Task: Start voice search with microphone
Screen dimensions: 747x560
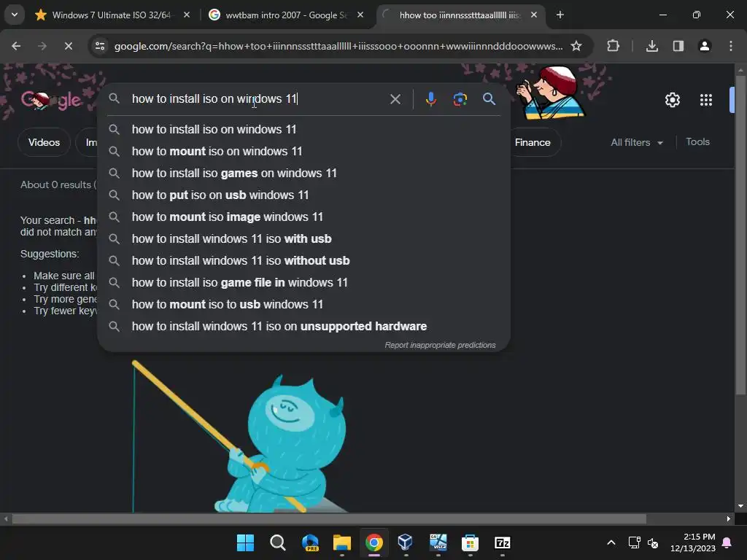Action: click(x=430, y=99)
